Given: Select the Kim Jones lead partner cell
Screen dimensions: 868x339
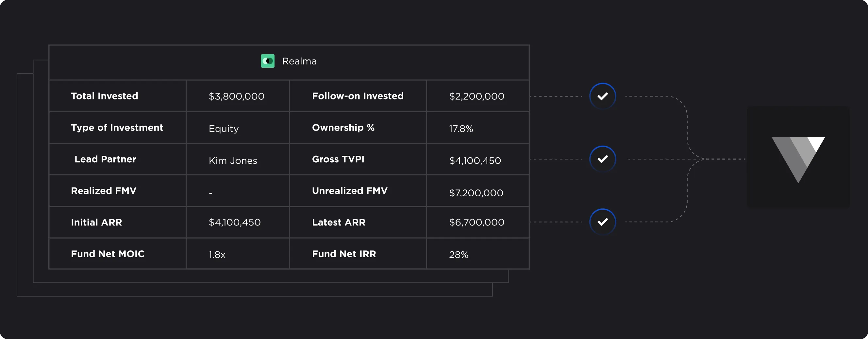Looking at the screenshot, I should click(233, 161).
